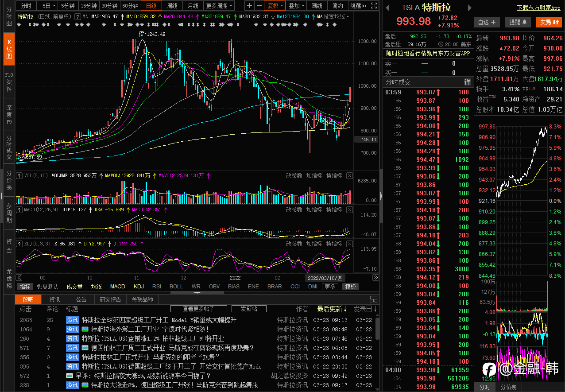Image resolution: width=565 pixels, height=392 pixels.
Task: Click 改参数 on the MACD panel
Action: pyautogui.click(x=294, y=210)
